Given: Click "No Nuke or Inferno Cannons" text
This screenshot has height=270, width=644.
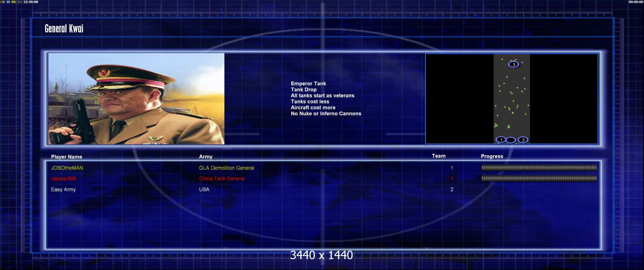Looking at the screenshot, I should pos(326,113).
